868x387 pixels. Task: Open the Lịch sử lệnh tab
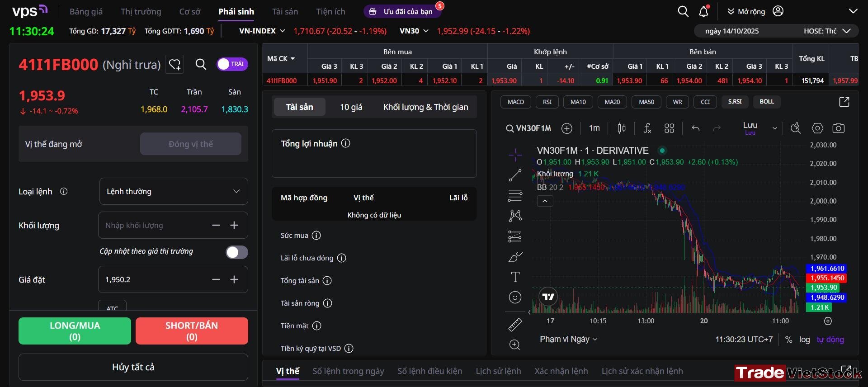tap(498, 371)
